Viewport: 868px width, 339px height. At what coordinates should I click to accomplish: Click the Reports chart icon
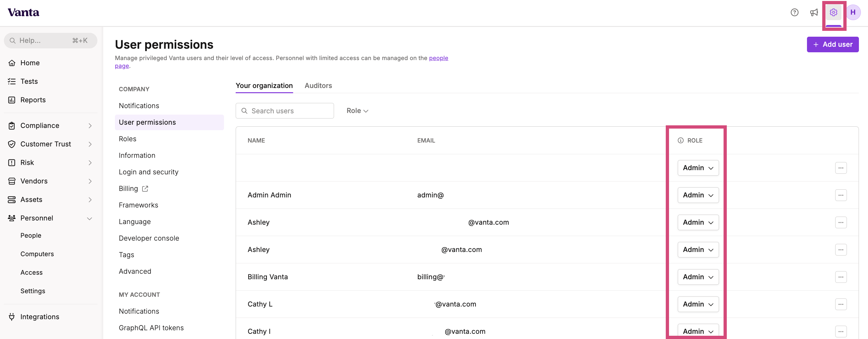(x=12, y=100)
